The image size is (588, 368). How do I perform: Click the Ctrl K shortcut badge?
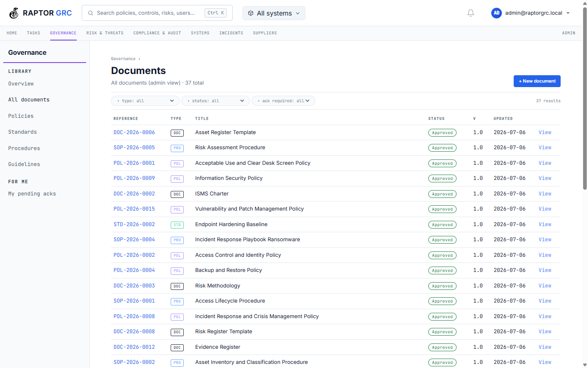tap(216, 13)
